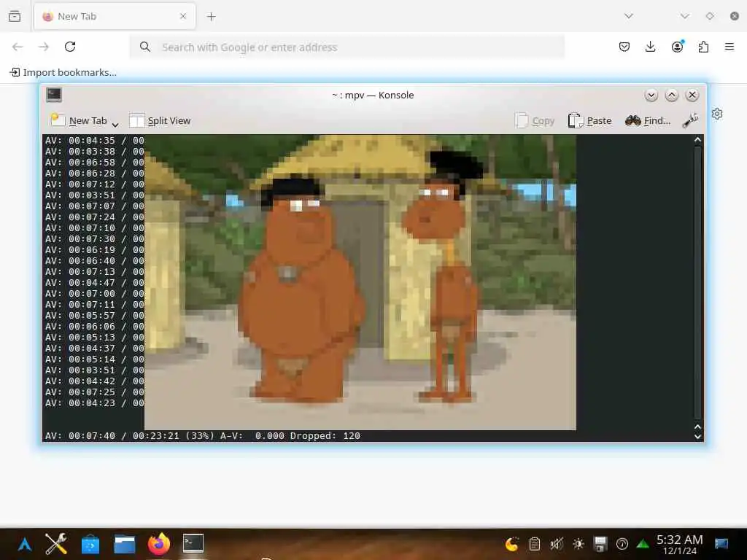The width and height of the screenshot is (747, 560).
Task: Open Konsole configure tools wrench icon
Action: click(690, 120)
